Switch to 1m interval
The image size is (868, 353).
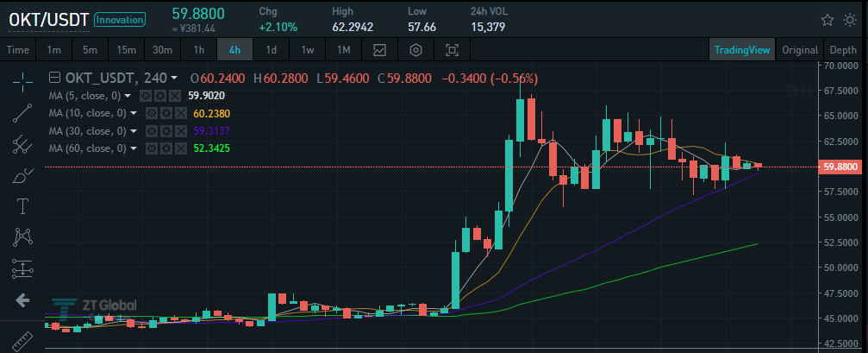click(53, 50)
